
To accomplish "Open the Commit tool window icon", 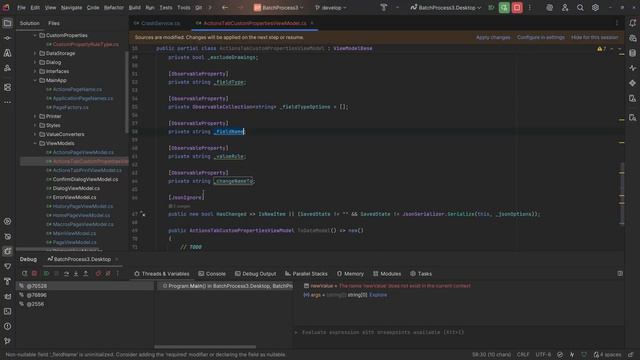I will 7,38.
